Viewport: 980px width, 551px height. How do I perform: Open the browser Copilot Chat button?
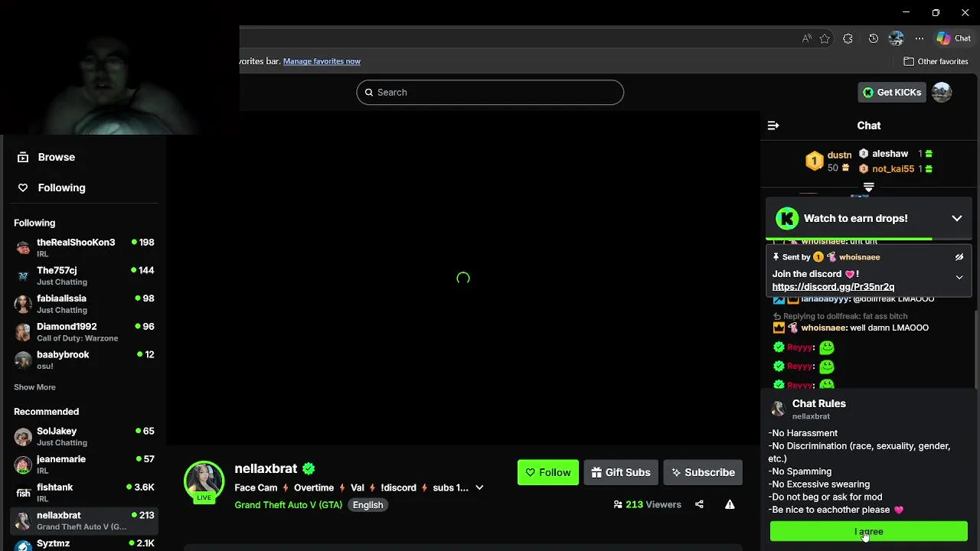[953, 38]
